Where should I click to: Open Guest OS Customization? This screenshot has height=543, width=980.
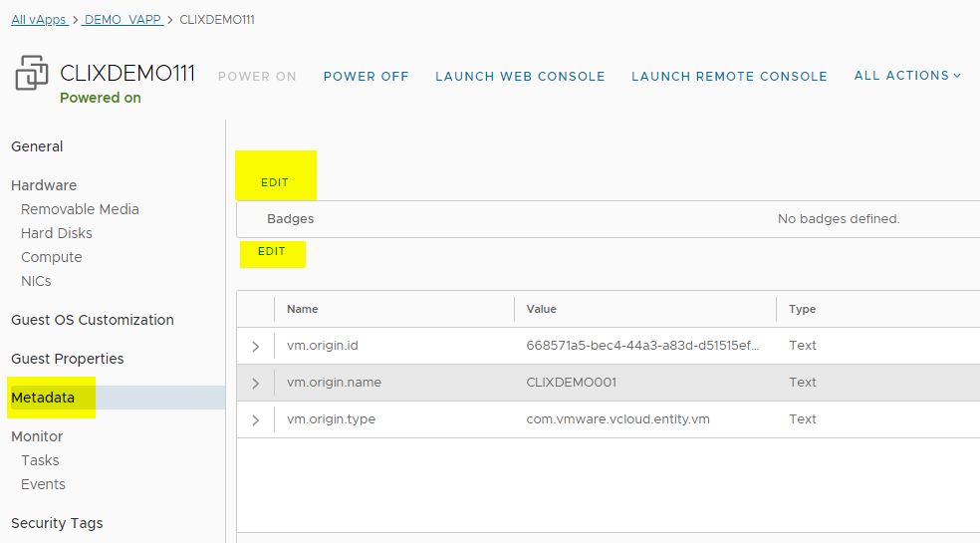click(93, 320)
